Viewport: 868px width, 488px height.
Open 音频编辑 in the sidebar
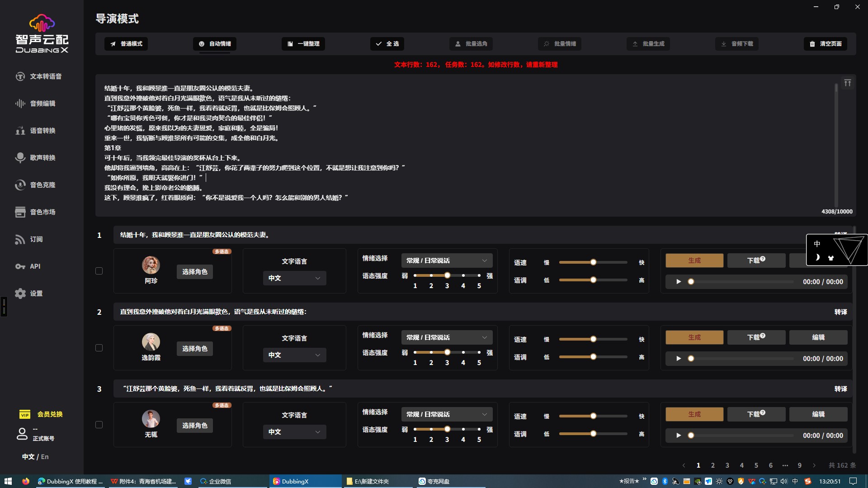pos(36,104)
